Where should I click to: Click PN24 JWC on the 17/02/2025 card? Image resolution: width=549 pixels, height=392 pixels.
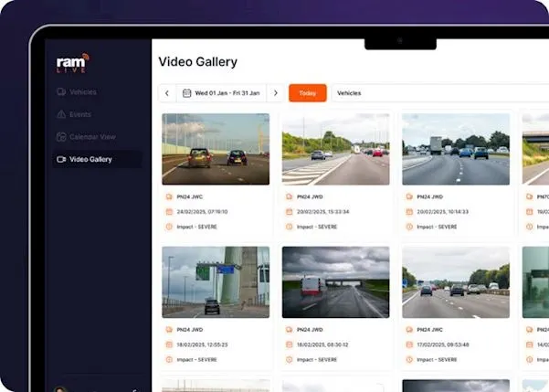[x=430, y=330]
